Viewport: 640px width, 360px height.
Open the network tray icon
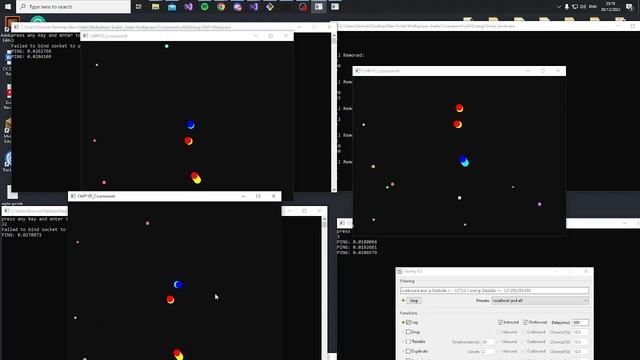coord(575,7)
